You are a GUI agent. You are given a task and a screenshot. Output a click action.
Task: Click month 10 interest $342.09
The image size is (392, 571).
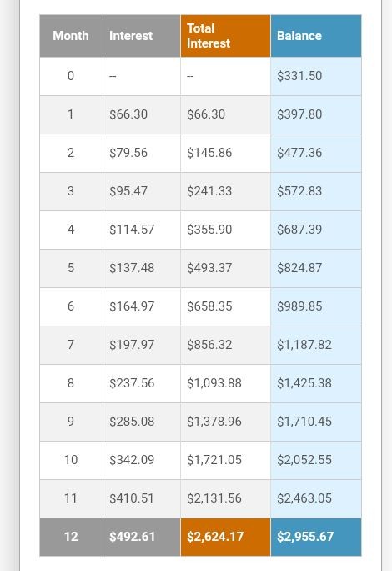pyautogui.click(x=142, y=460)
